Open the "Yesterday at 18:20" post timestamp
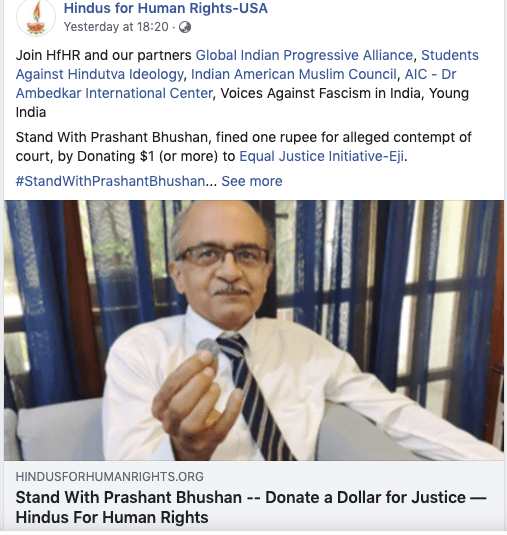 [116, 27]
